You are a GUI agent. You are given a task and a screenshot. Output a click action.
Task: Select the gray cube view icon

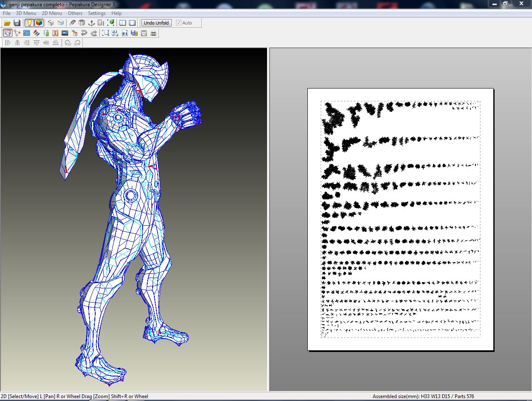click(x=51, y=23)
